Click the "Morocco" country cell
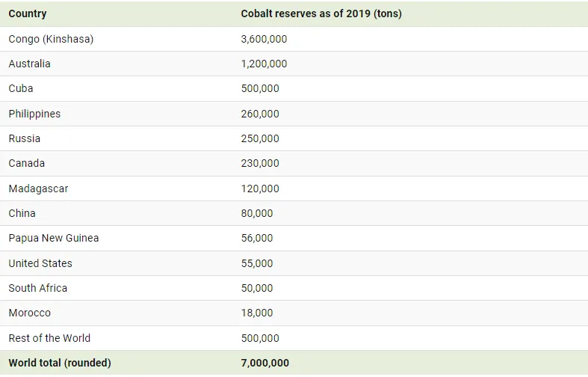 click(x=30, y=313)
